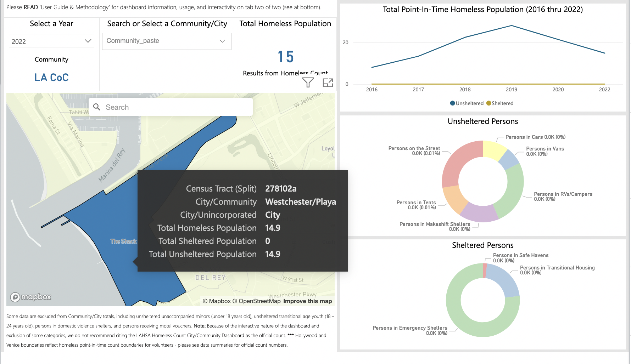
Task: Click the 2019 peak on line chart
Action: click(511, 26)
